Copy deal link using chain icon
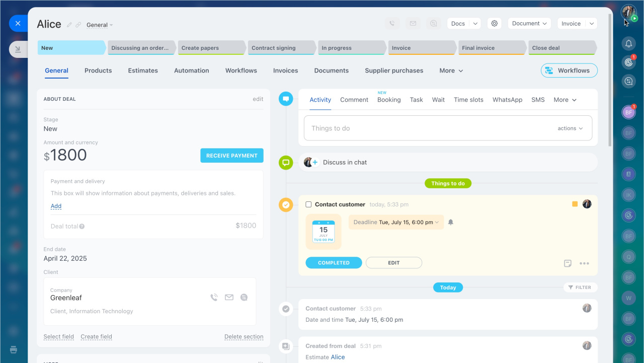The height and width of the screenshot is (363, 644). point(78,25)
